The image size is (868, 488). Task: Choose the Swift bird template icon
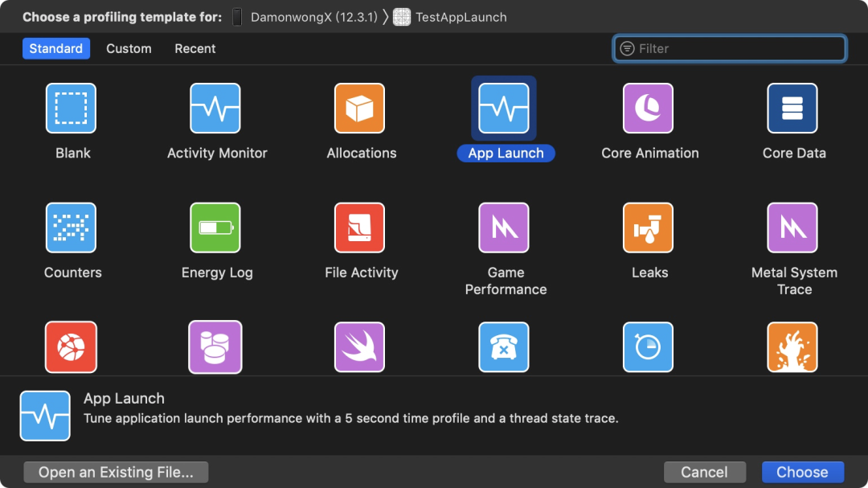(359, 347)
